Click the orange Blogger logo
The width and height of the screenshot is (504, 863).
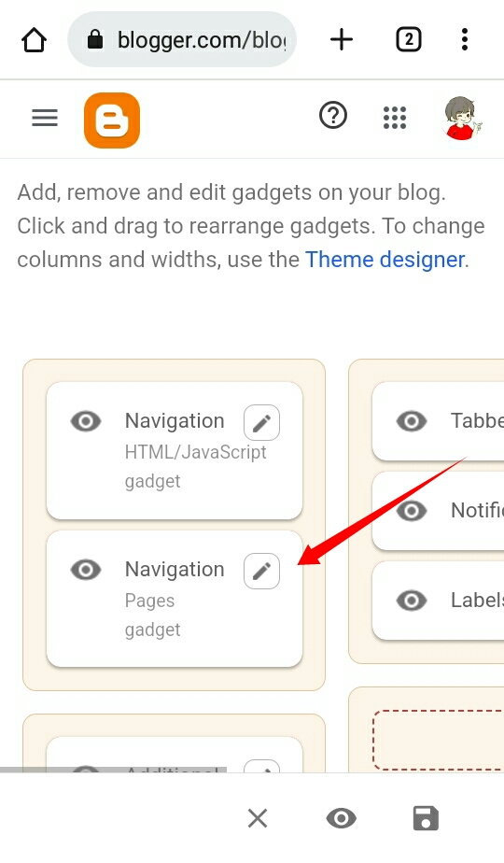(112, 120)
